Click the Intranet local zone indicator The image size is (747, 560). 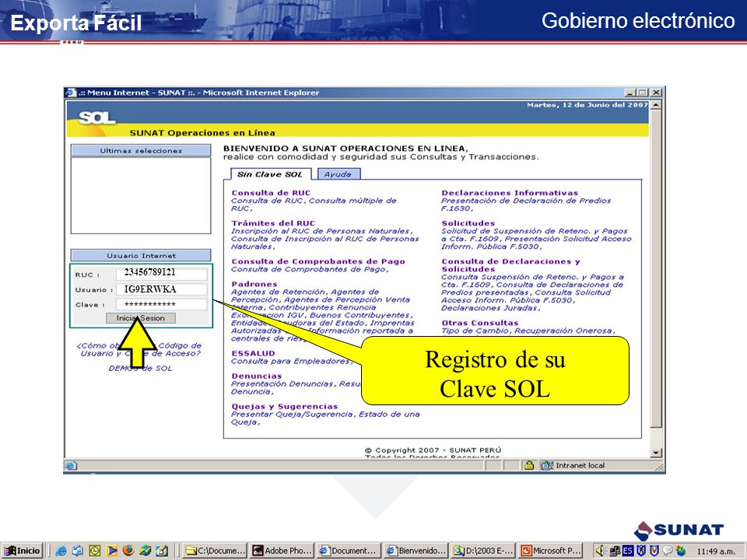tap(573, 465)
